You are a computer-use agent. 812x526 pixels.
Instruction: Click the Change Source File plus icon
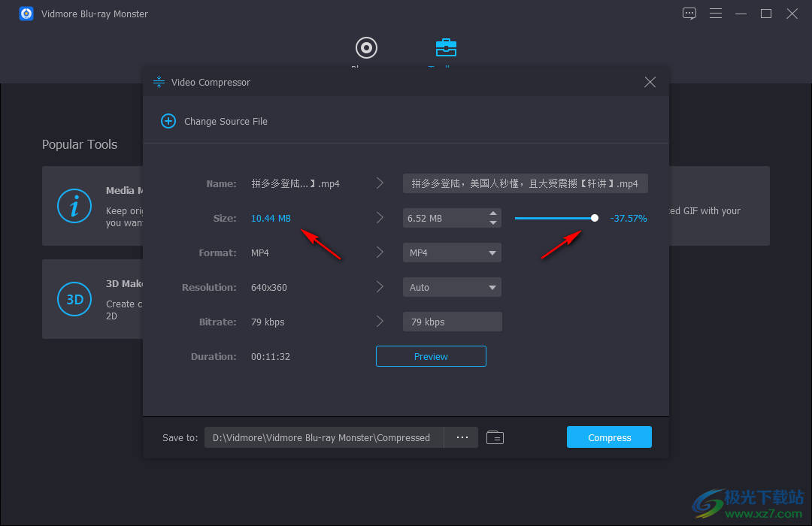[168, 121]
